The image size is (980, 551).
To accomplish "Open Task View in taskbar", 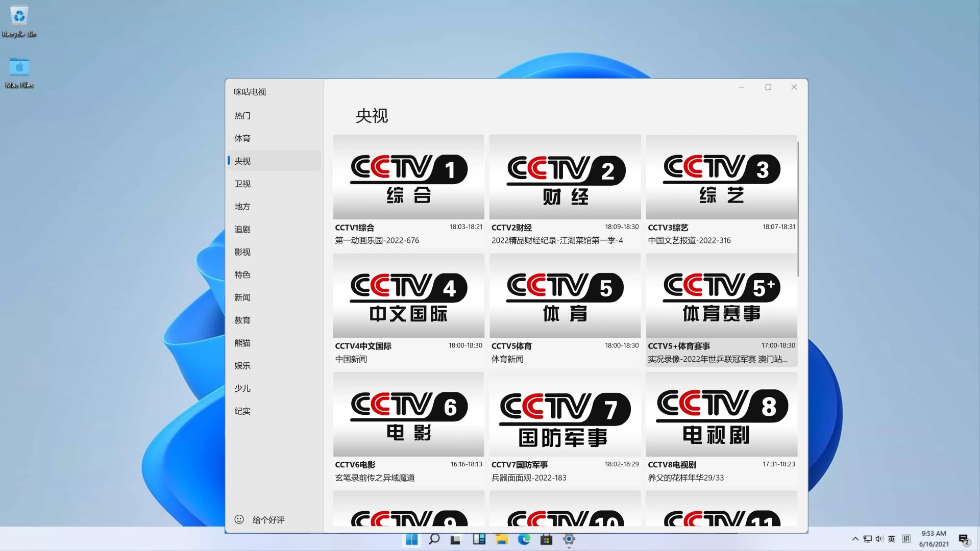I will (456, 539).
